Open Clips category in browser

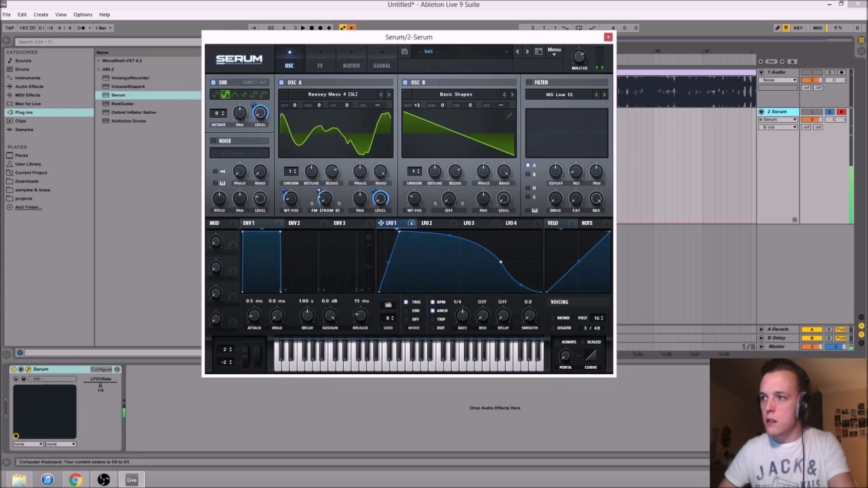[20, 121]
